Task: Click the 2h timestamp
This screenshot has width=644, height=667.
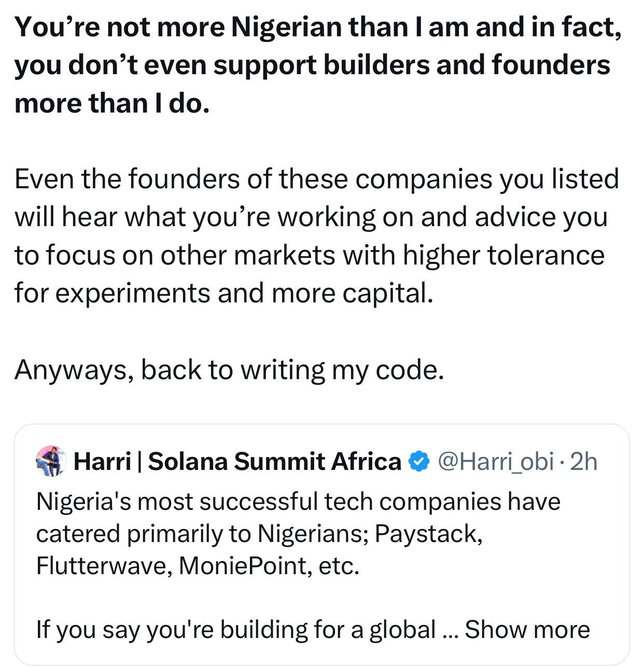Action: (x=584, y=461)
